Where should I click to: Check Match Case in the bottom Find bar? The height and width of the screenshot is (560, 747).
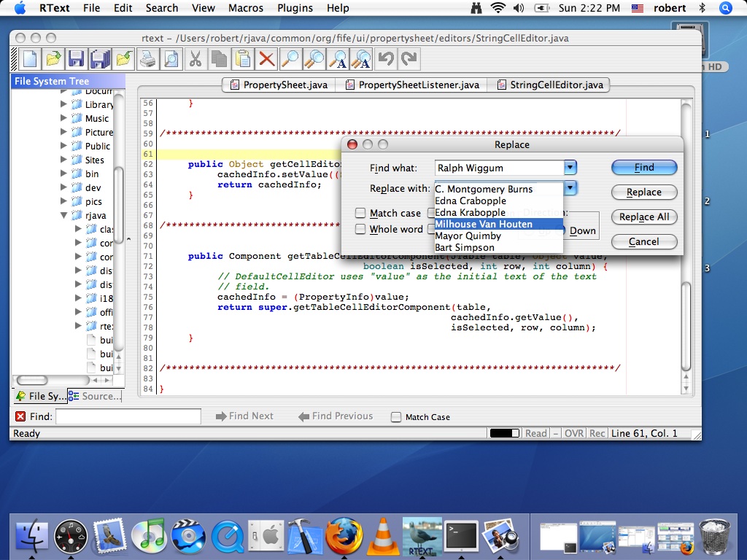(x=396, y=417)
